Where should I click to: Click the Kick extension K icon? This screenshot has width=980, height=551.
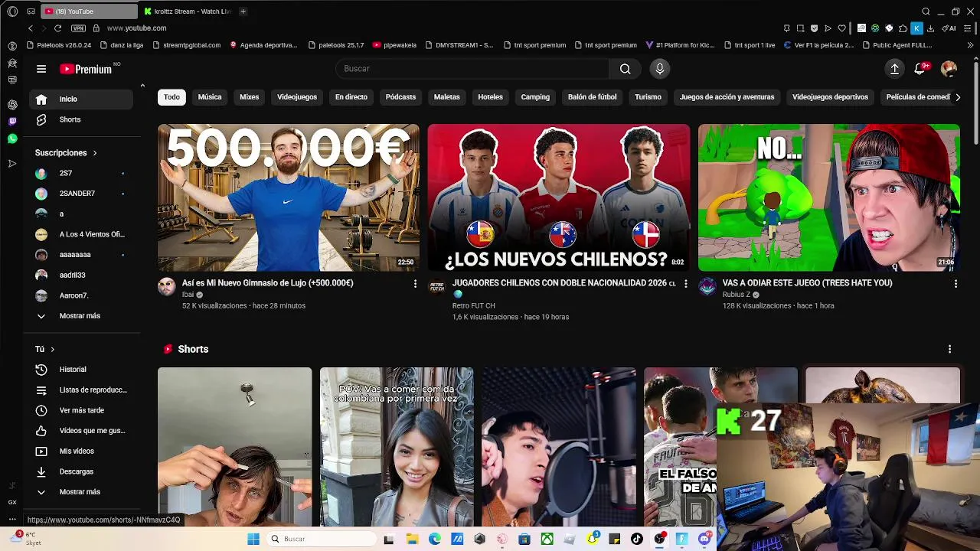point(916,28)
